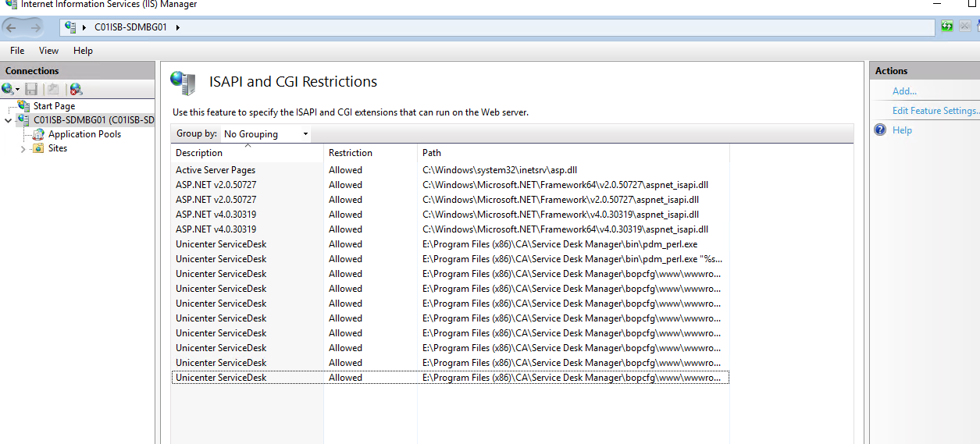The image size is (980, 444).
Task: Click breadcrumb arrow before C01ISB-SDMBG01
Action: click(x=84, y=27)
